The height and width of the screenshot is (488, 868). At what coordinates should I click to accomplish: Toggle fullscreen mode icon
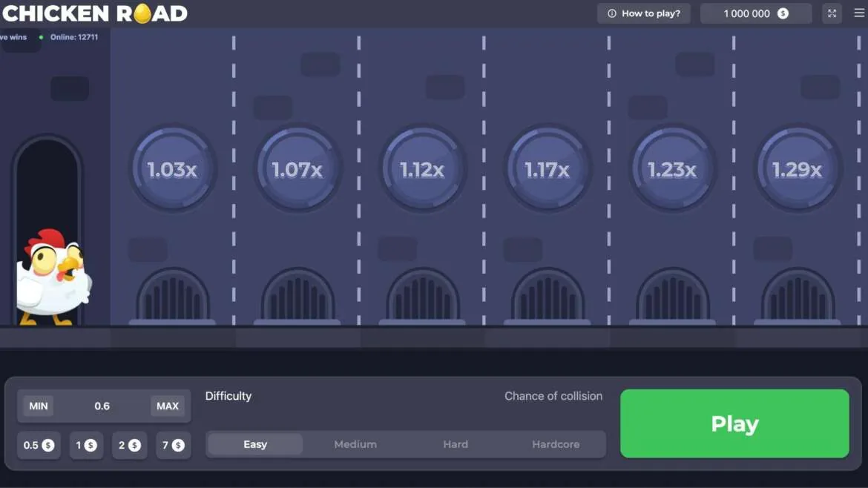tap(832, 13)
